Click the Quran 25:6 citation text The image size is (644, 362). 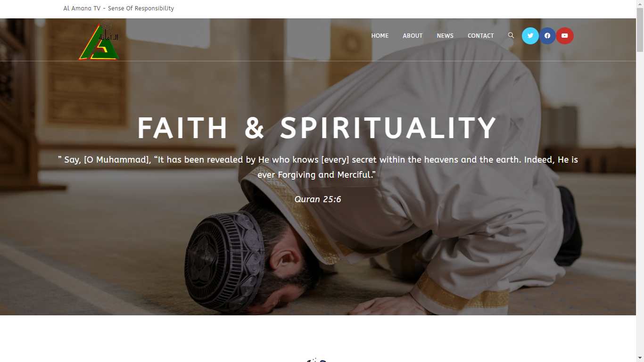318,199
